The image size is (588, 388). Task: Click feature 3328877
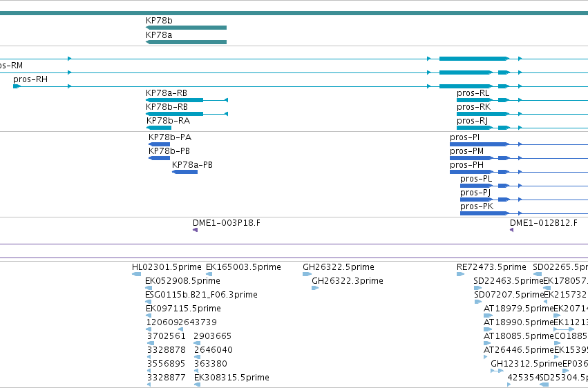coord(149,385)
